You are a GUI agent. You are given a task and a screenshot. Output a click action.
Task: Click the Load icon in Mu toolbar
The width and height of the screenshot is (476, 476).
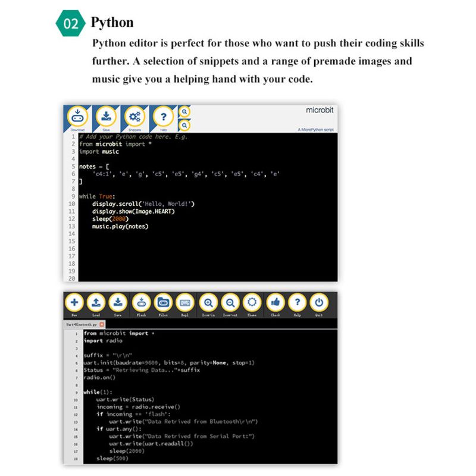[x=96, y=303]
